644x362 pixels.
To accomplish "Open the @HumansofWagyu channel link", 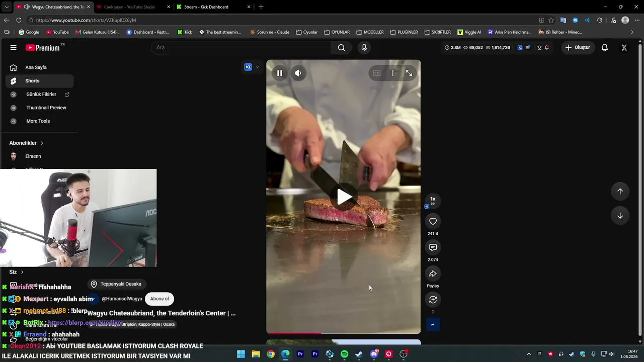I will pos(122,299).
